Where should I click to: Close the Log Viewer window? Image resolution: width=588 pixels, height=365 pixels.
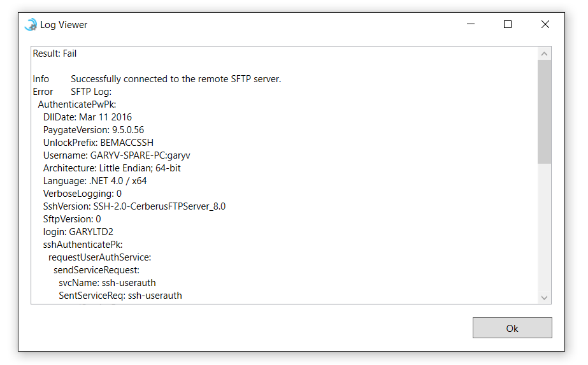tap(545, 24)
